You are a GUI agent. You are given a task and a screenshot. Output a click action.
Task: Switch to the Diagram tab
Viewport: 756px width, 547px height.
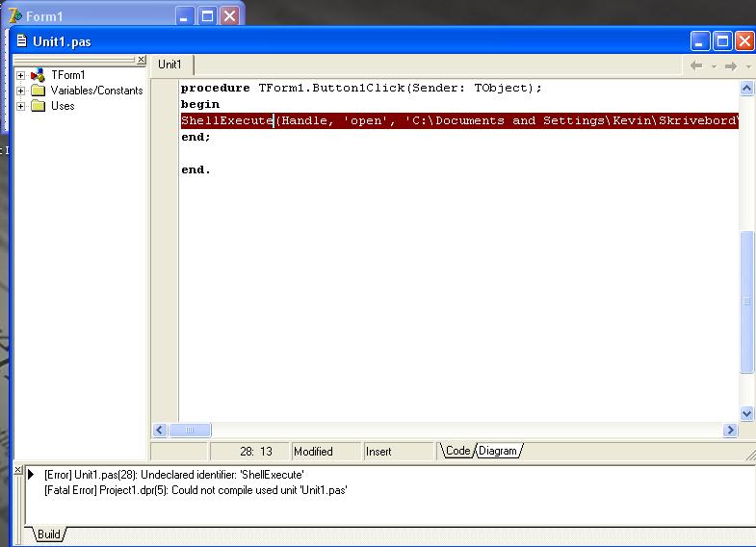pos(498,451)
